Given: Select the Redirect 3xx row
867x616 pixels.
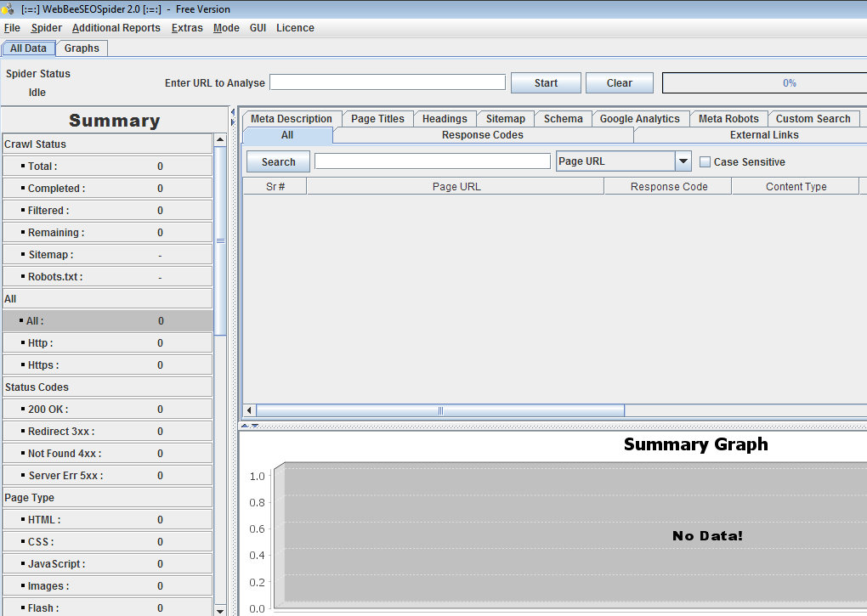Looking at the screenshot, I should click(108, 432).
